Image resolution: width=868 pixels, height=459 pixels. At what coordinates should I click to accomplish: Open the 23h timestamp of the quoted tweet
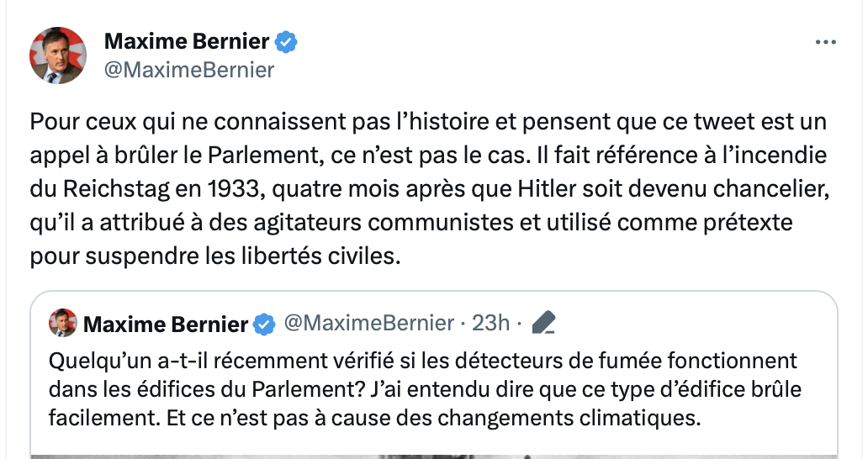coord(492,323)
